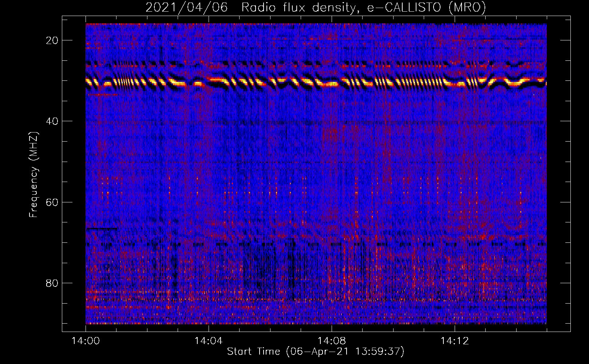589x364 pixels.
Task: Click the "Frequency (MHZ)" axis label
Action: tap(33, 174)
